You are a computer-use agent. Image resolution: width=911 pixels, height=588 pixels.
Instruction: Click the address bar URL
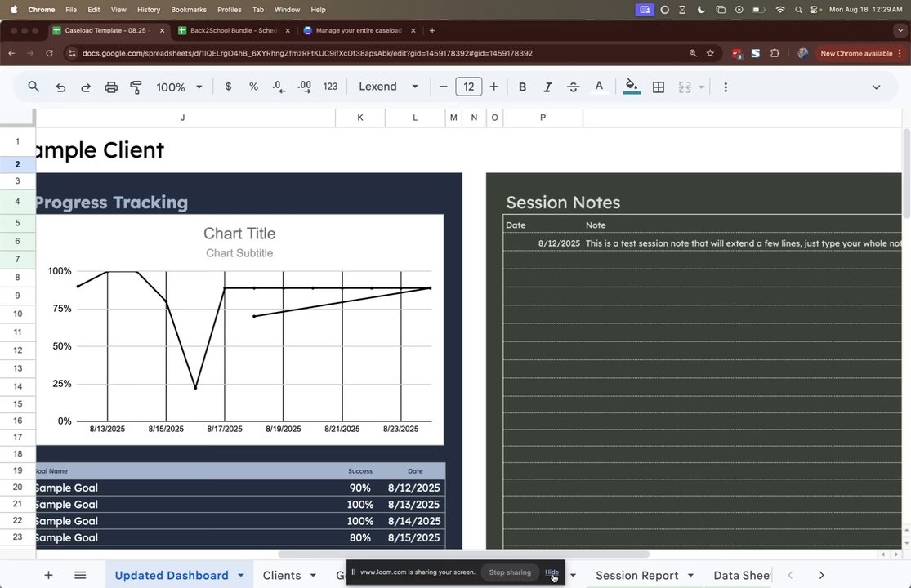tap(307, 53)
